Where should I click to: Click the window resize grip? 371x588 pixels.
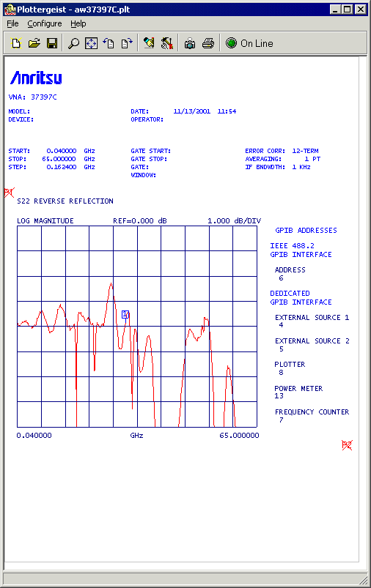(363, 580)
